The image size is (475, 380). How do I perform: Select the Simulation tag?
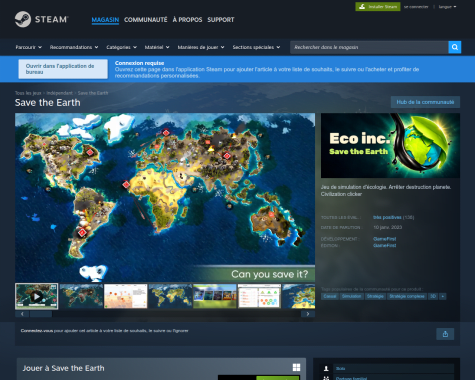(351, 296)
